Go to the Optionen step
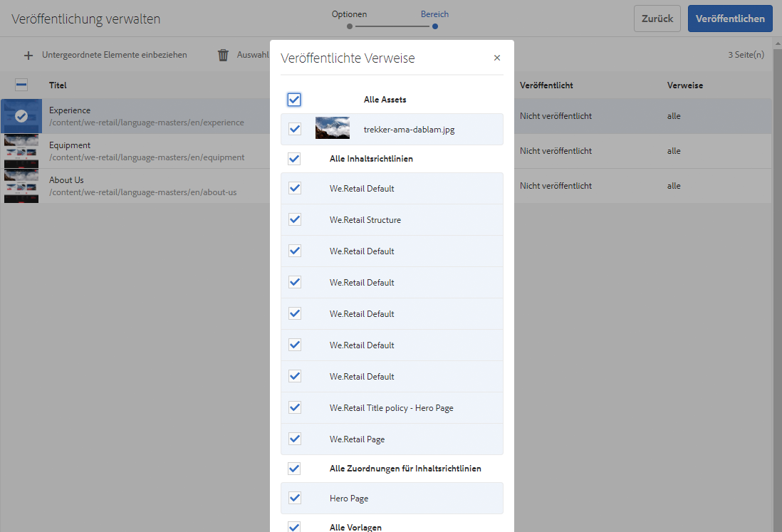Viewport: 782px width, 532px height. pyautogui.click(x=350, y=26)
